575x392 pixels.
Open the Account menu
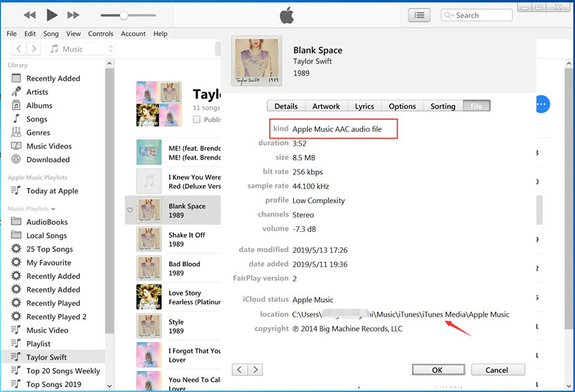(x=133, y=34)
